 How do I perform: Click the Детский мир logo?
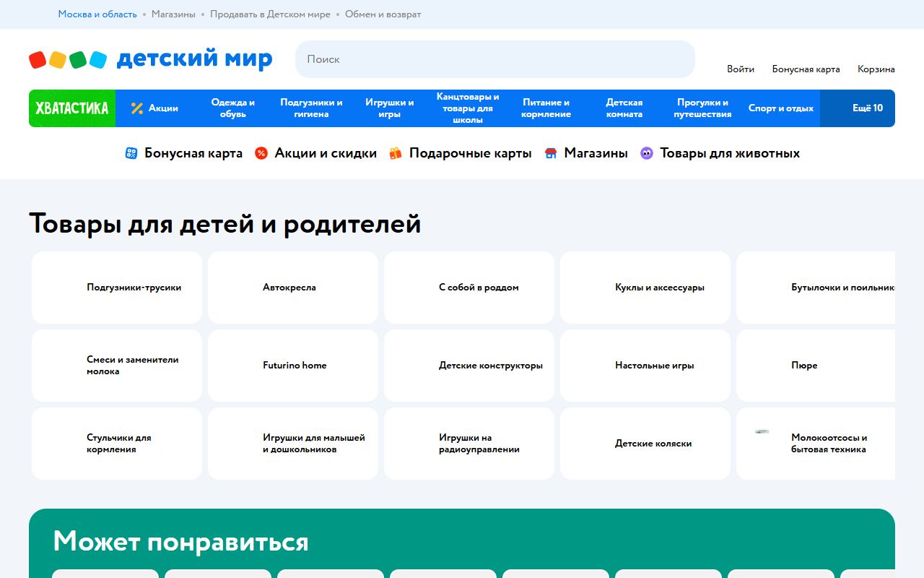coord(151,59)
